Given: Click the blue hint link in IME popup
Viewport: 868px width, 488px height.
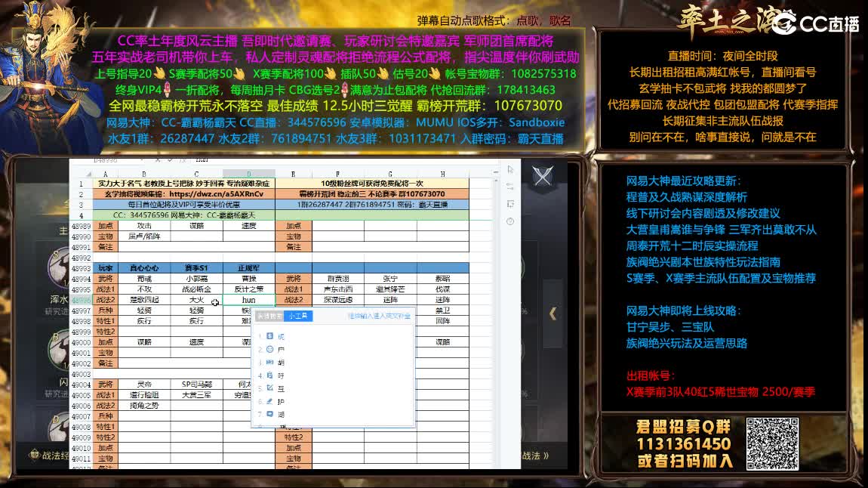Looking at the screenshot, I should click(379, 316).
